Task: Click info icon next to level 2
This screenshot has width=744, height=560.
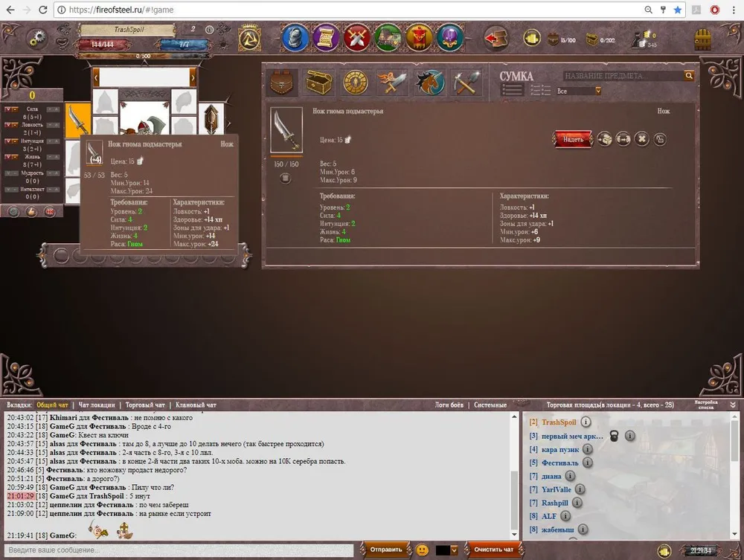Action: pyautogui.click(x=209, y=30)
